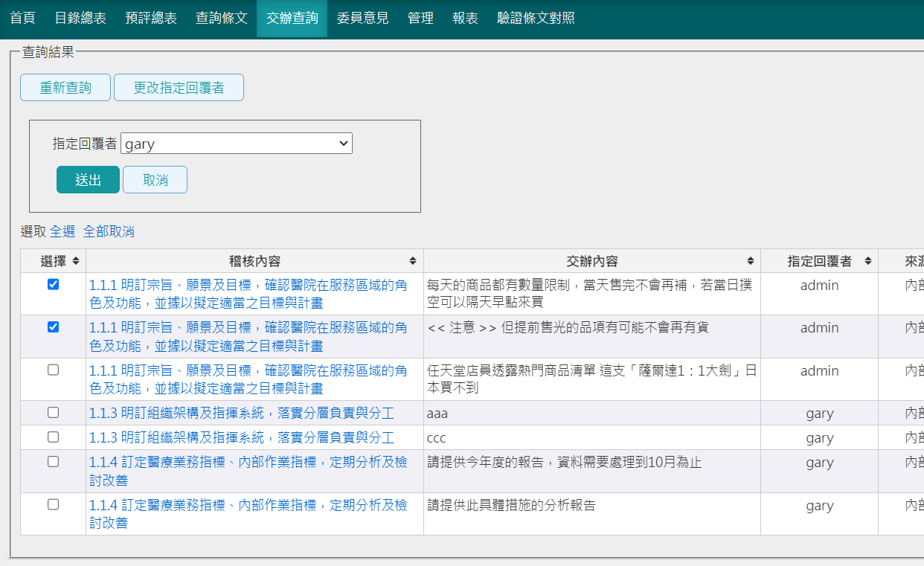Open the 交辦查詢 tab
The width and height of the screenshot is (924, 566).
tap(292, 18)
